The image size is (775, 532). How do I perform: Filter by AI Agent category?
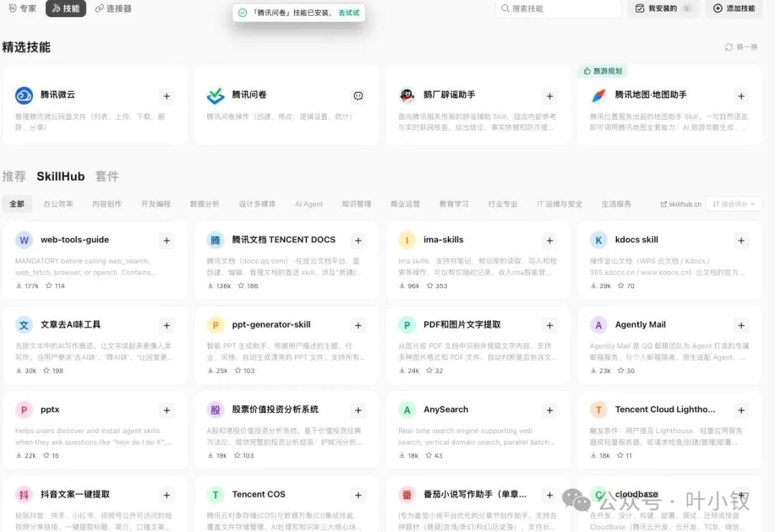pyautogui.click(x=309, y=204)
